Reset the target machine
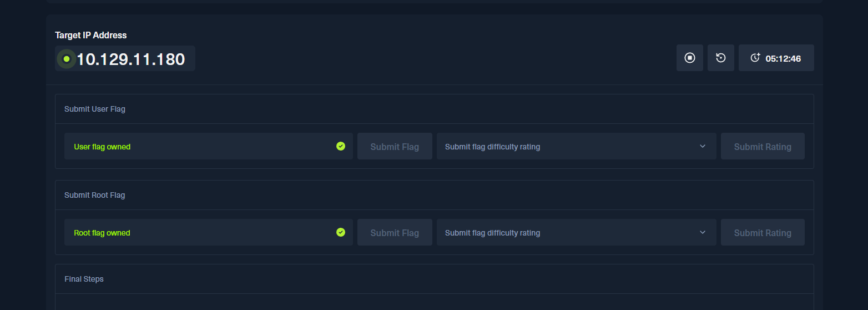The image size is (868, 310). tap(721, 58)
